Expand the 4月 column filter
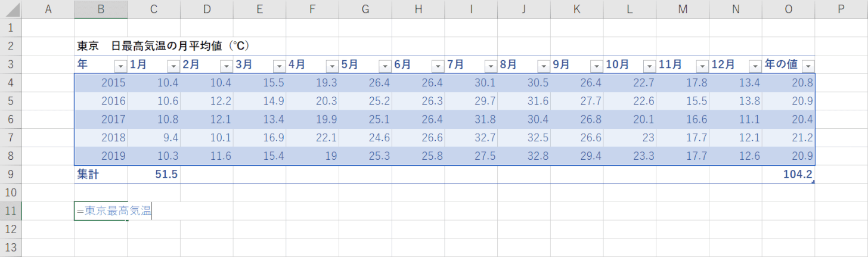The height and width of the screenshot is (257, 868). point(332,66)
